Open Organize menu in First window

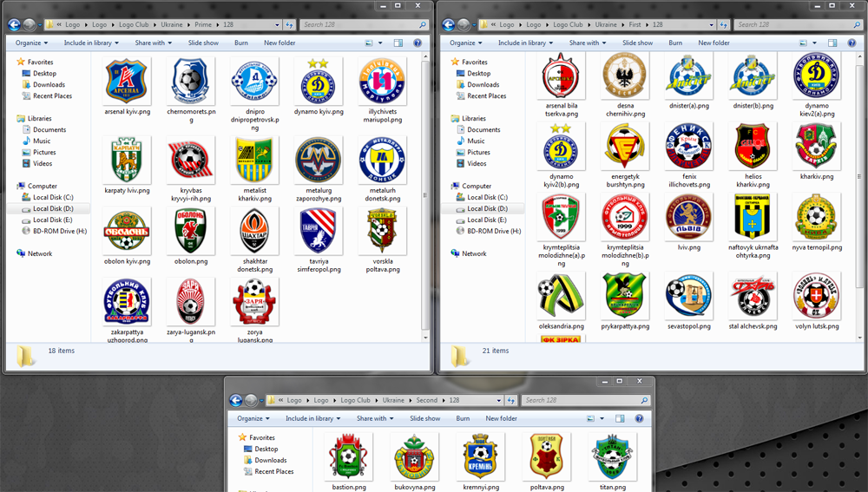click(465, 43)
